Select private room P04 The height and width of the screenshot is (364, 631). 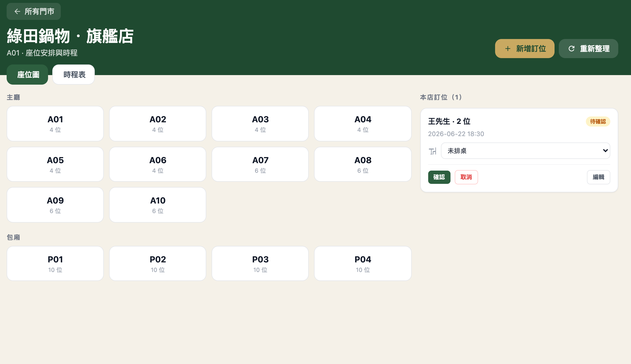[x=363, y=263]
